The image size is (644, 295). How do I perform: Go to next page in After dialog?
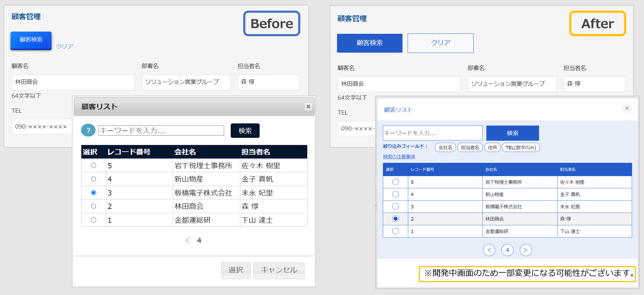(x=526, y=250)
